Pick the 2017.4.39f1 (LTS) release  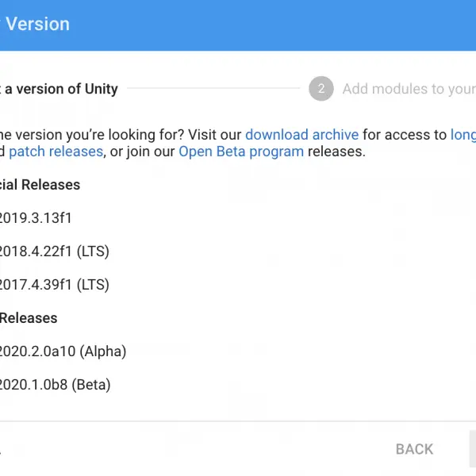[x=55, y=285]
